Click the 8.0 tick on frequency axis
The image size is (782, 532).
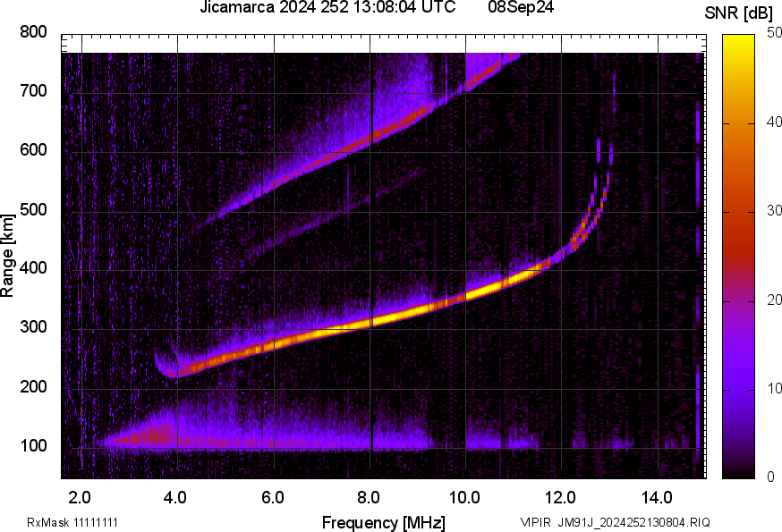click(x=369, y=496)
